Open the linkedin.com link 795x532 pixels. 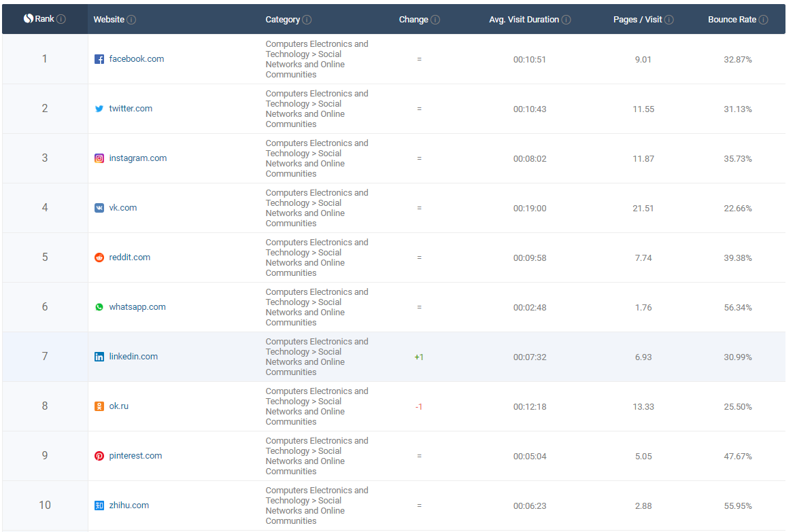(133, 357)
